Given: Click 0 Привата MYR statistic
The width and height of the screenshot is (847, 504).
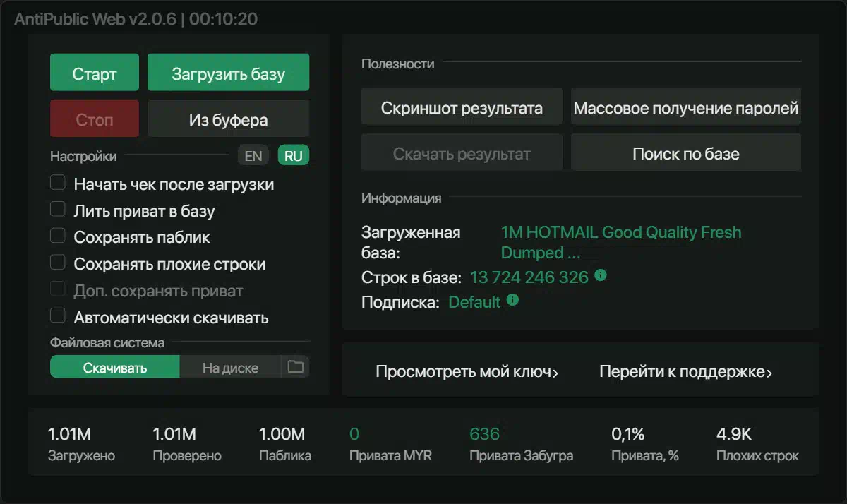Looking at the screenshot, I should point(390,445).
